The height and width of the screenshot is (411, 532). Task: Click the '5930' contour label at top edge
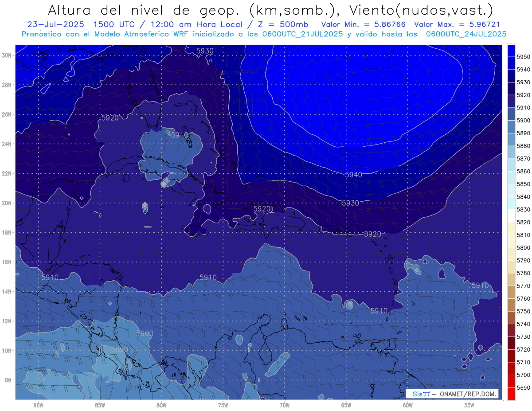205,51
